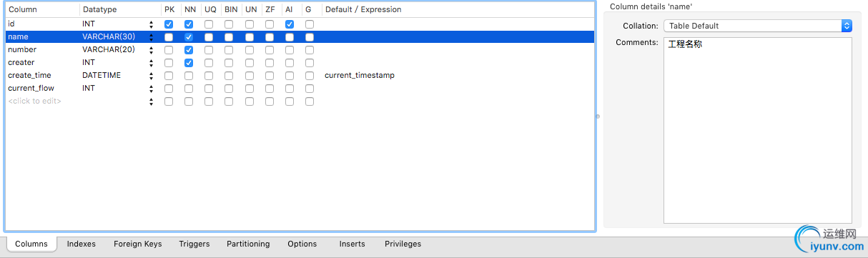The height and width of the screenshot is (258, 868).
Task: Click the VARCHAR(30) datatype cell
Action: coord(109,37)
